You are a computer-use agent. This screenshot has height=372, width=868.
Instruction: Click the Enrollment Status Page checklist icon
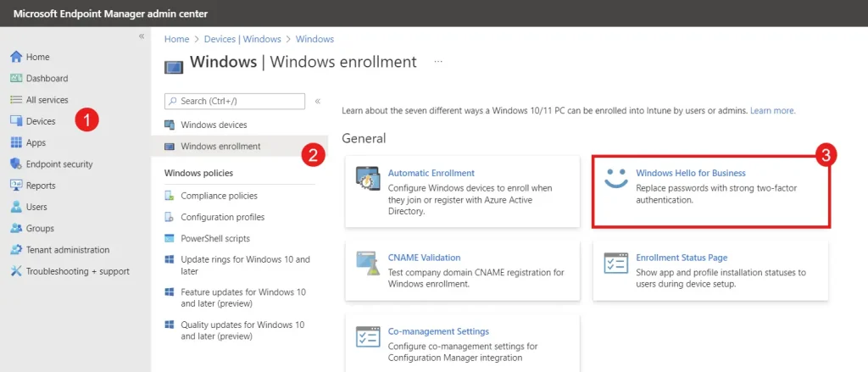pyautogui.click(x=615, y=264)
